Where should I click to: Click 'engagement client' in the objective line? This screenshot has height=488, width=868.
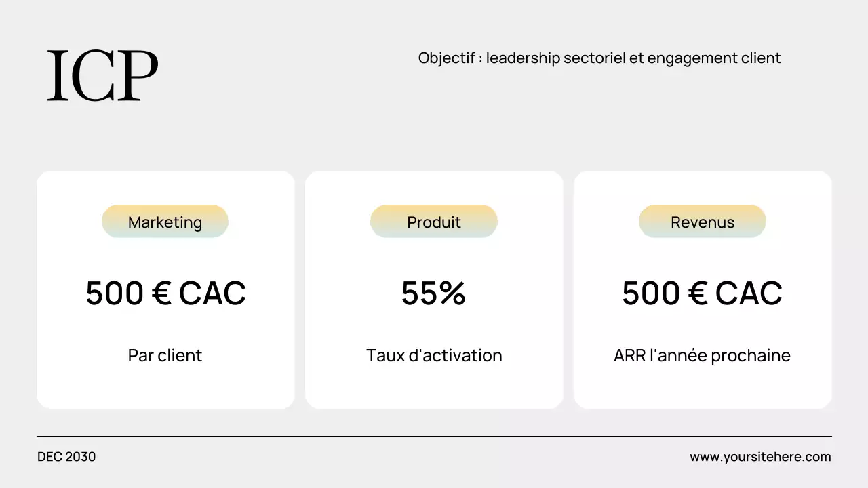(713, 58)
